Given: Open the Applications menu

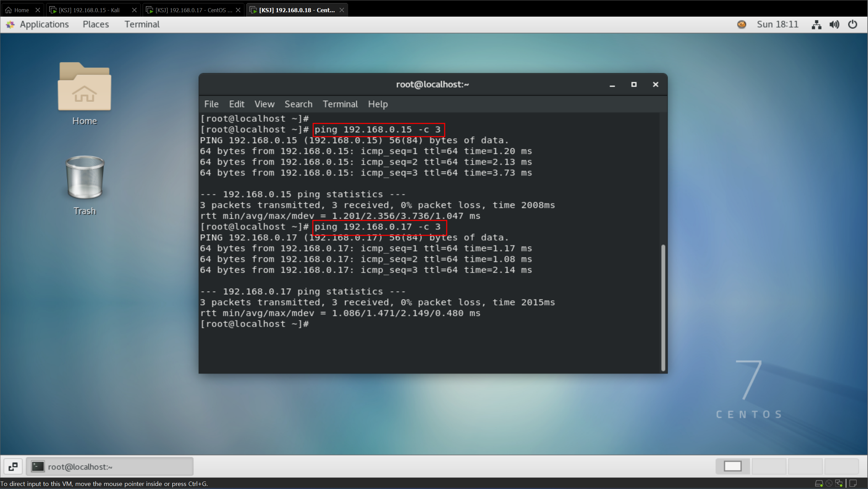Looking at the screenshot, I should (44, 24).
